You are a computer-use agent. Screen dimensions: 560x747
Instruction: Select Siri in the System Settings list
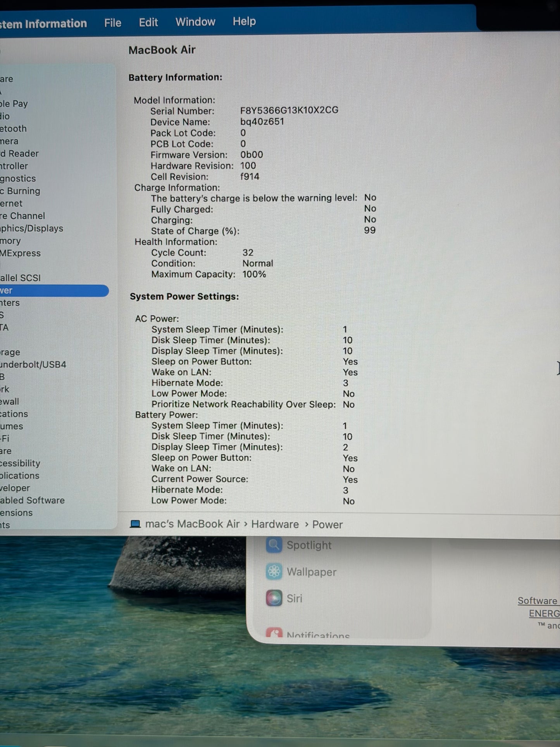pyautogui.click(x=294, y=598)
